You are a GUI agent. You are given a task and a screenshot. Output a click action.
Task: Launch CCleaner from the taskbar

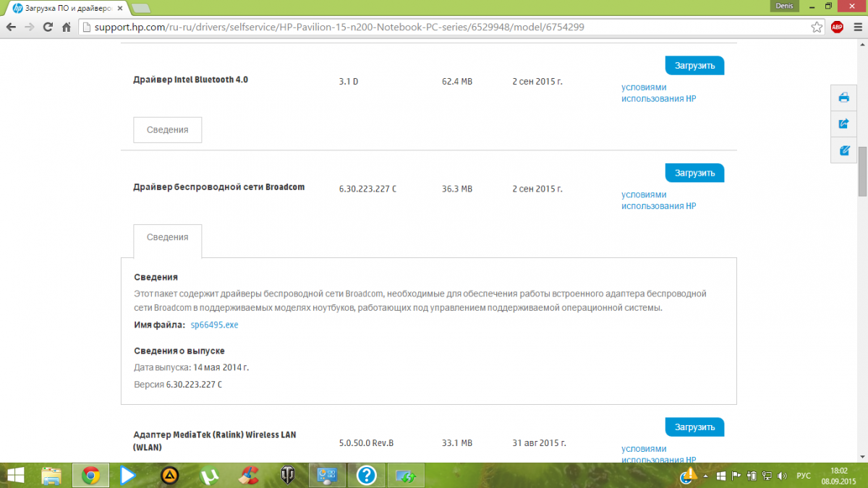pyautogui.click(x=248, y=475)
